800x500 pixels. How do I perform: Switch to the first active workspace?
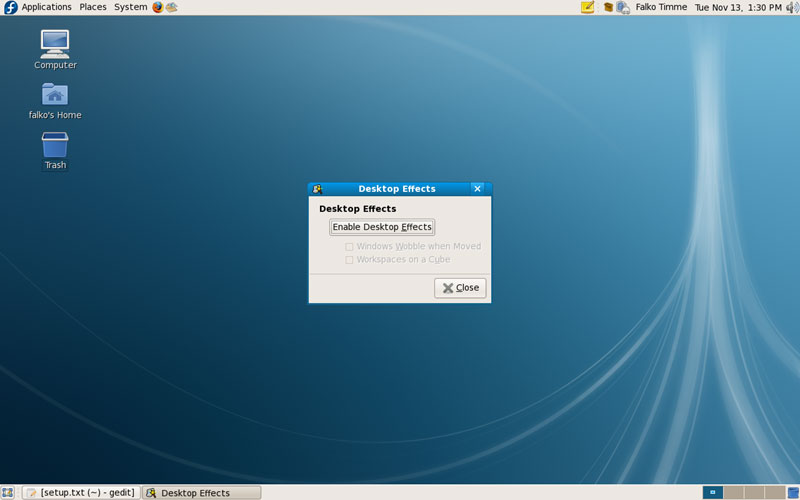tap(713, 492)
